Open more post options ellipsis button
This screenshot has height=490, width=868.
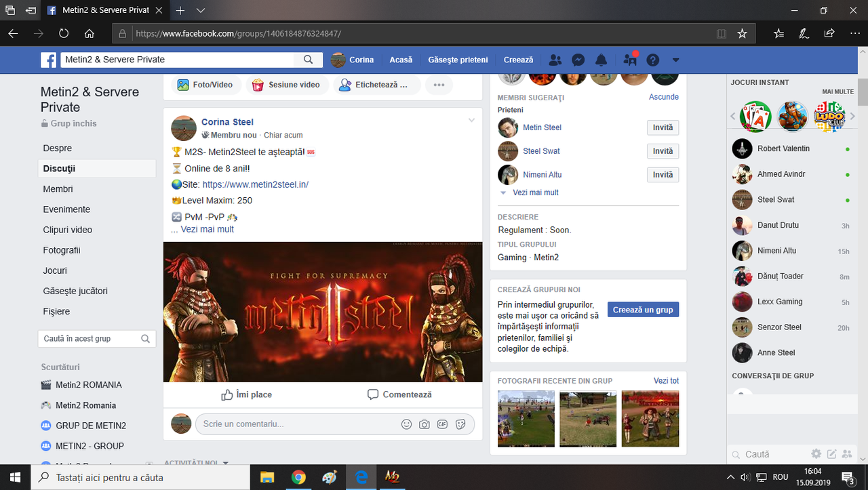(439, 85)
